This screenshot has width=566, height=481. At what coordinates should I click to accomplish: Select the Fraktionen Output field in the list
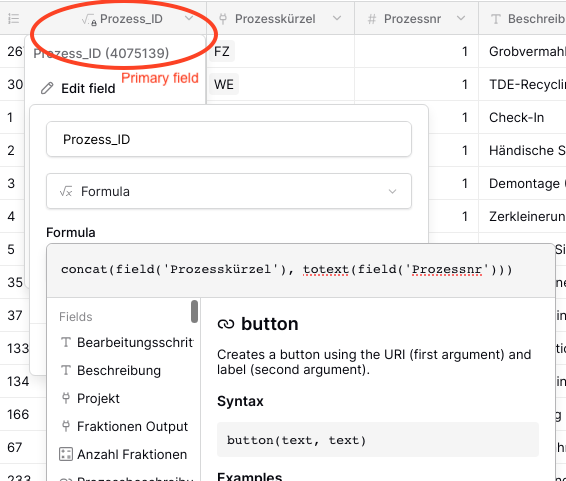(x=132, y=427)
